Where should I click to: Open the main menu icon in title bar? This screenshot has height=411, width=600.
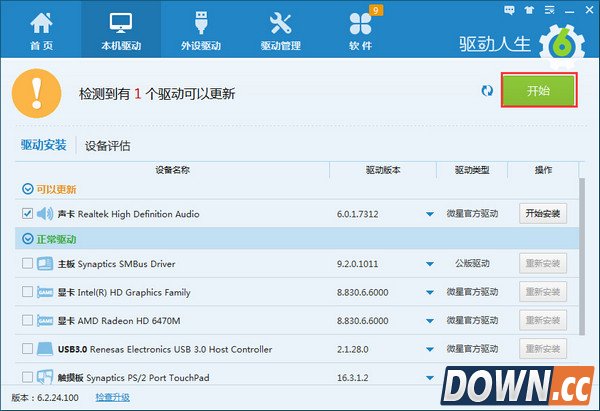pyautogui.click(x=549, y=10)
